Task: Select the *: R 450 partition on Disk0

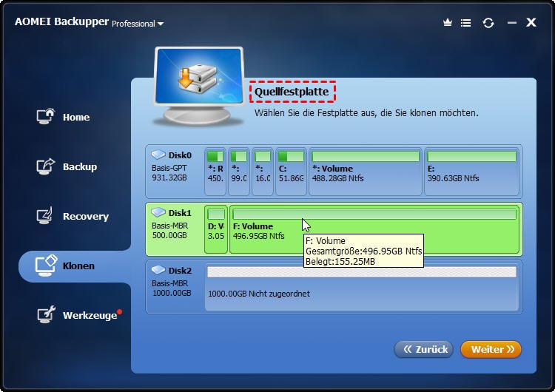Action: click(215, 172)
